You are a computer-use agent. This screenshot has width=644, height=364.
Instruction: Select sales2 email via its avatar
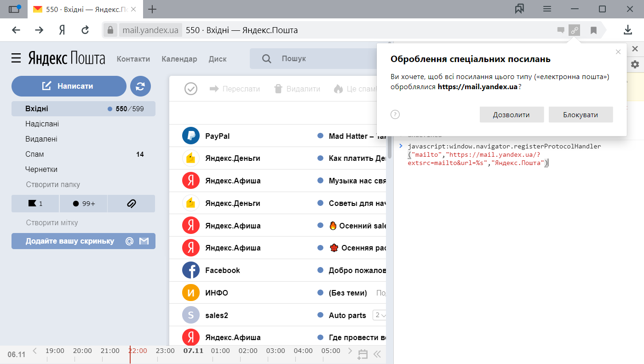click(x=190, y=315)
